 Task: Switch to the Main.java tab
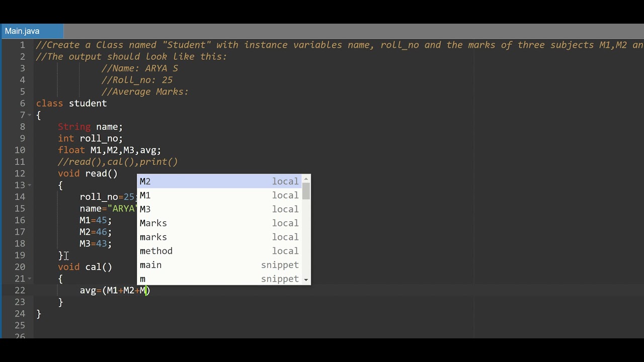22,31
